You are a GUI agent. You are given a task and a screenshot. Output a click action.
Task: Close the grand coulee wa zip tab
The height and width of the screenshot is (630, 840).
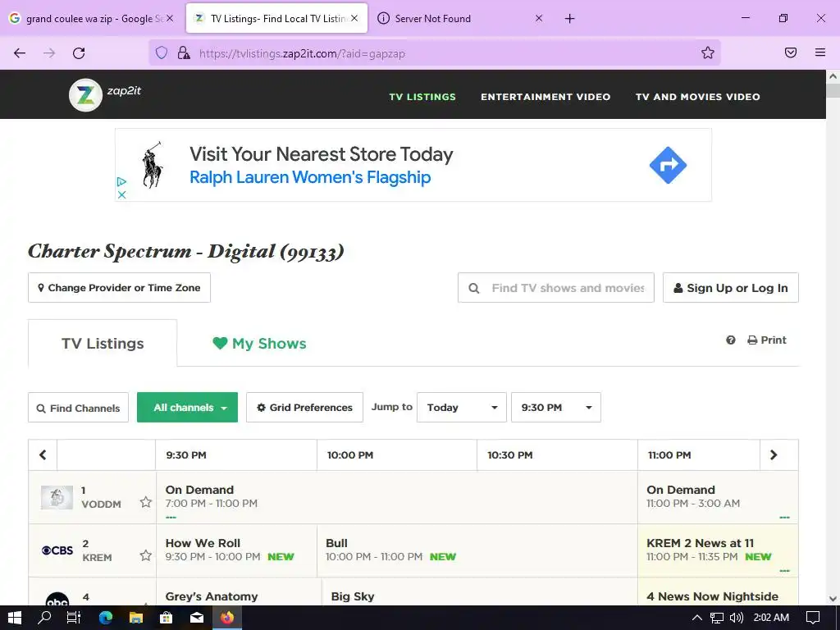[169, 18]
